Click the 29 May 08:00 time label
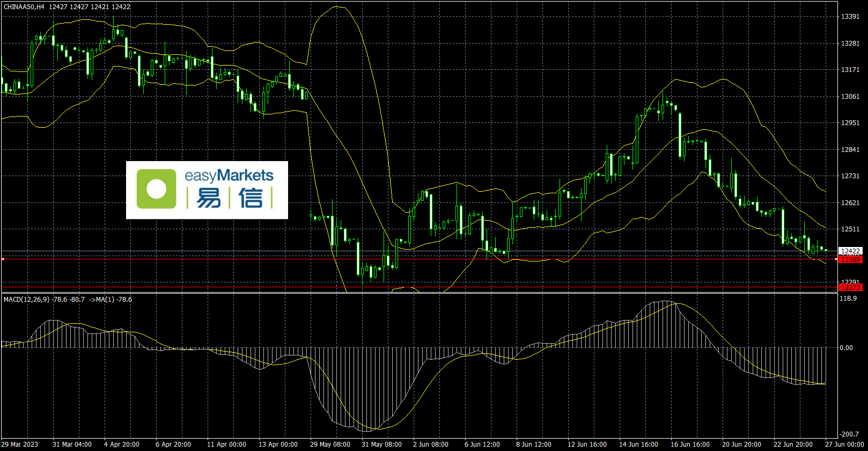Image resolution: width=868 pixels, height=451 pixels. [x=330, y=445]
